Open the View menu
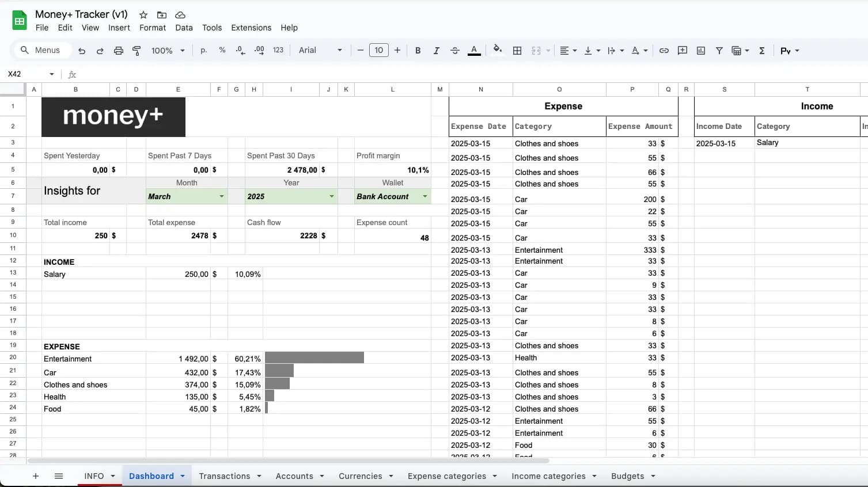Image resolution: width=868 pixels, height=487 pixels. pos(90,28)
